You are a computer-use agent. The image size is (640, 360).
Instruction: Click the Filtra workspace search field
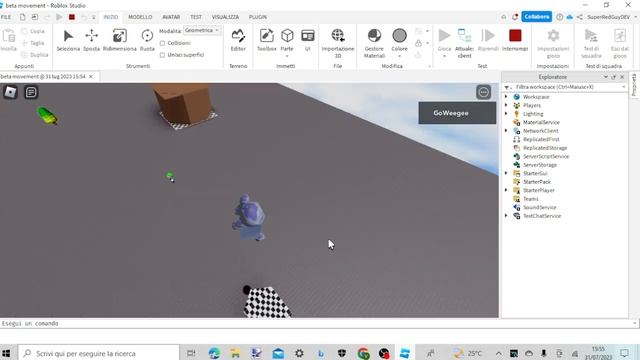[x=565, y=87]
